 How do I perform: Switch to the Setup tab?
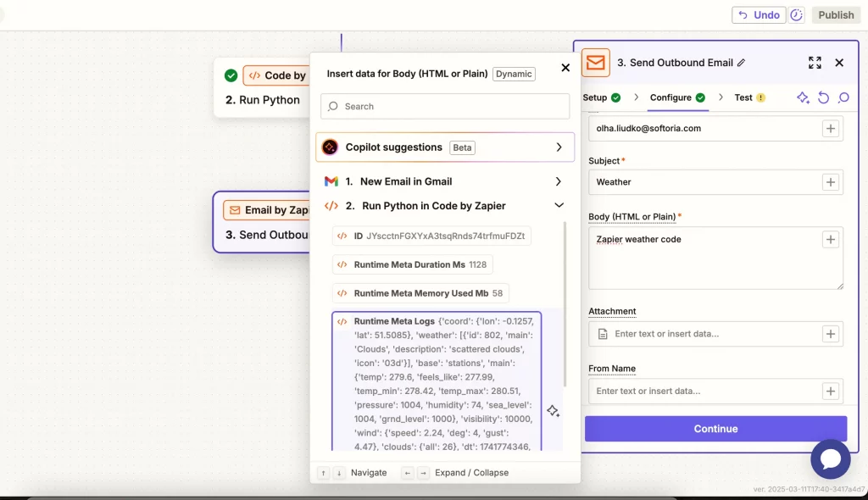point(601,97)
